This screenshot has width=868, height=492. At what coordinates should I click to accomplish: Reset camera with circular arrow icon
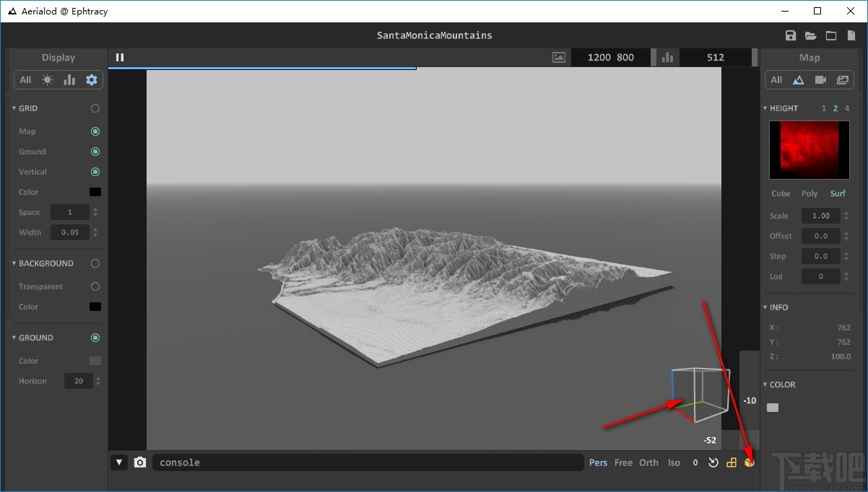point(713,462)
